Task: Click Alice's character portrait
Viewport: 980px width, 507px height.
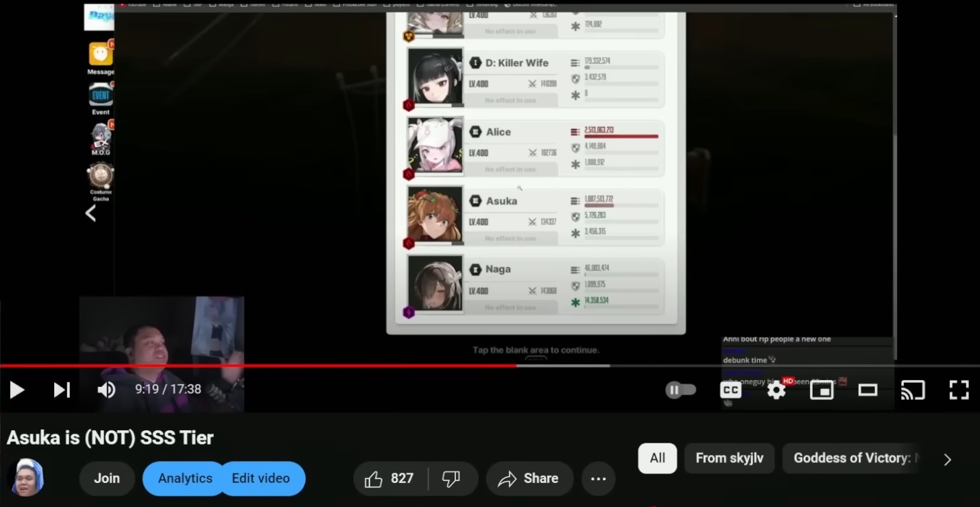Action: (x=435, y=145)
